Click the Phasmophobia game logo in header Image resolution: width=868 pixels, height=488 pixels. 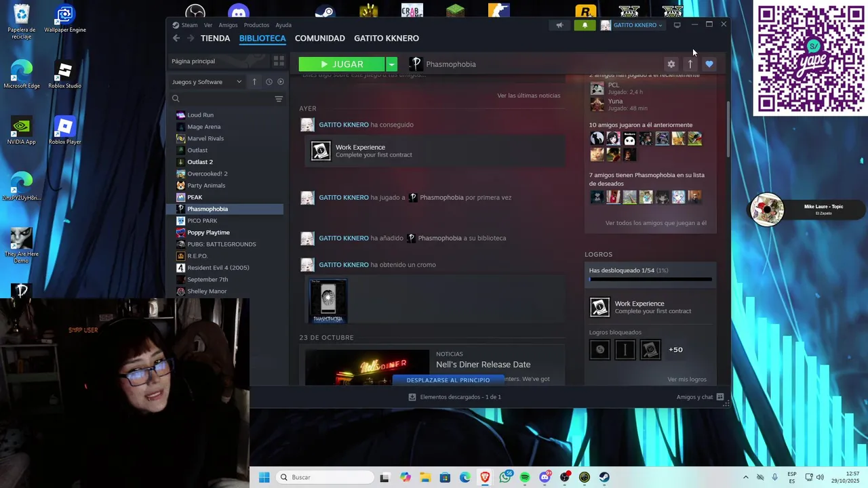(x=416, y=64)
